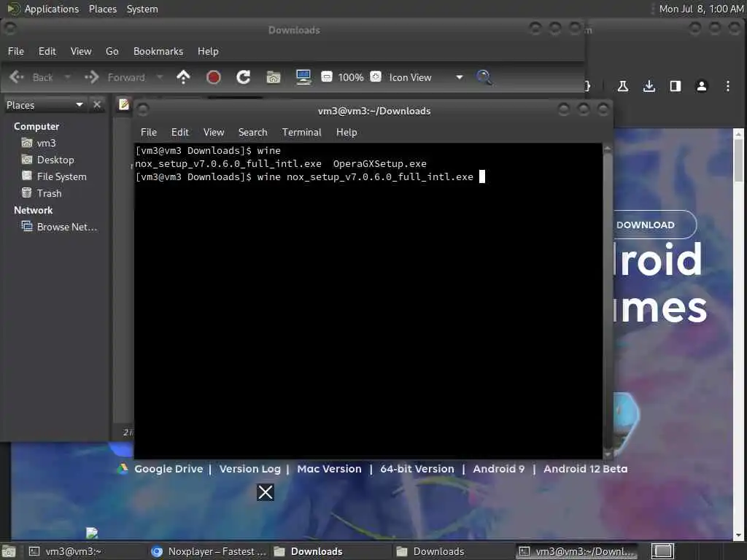Open the Back history dropdown arrow
Screen dimensions: 747x560
point(67,77)
